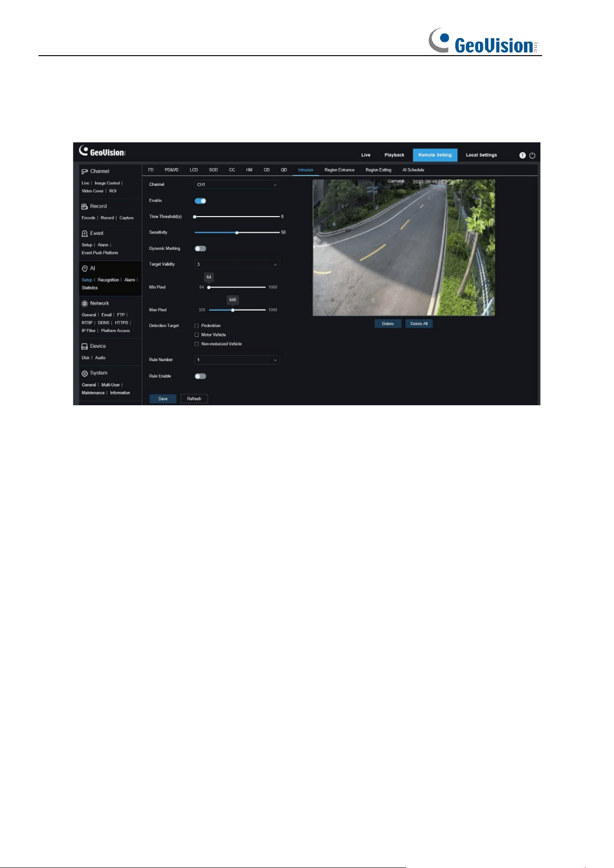Turn on Dynamic Marking toggle
The height and width of the screenshot is (868, 614).
(200, 249)
